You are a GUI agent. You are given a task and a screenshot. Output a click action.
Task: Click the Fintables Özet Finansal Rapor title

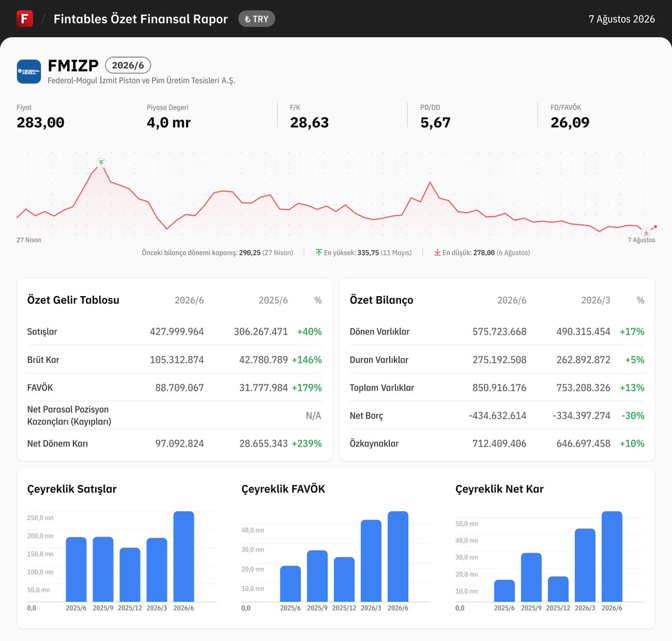[141, 19]
